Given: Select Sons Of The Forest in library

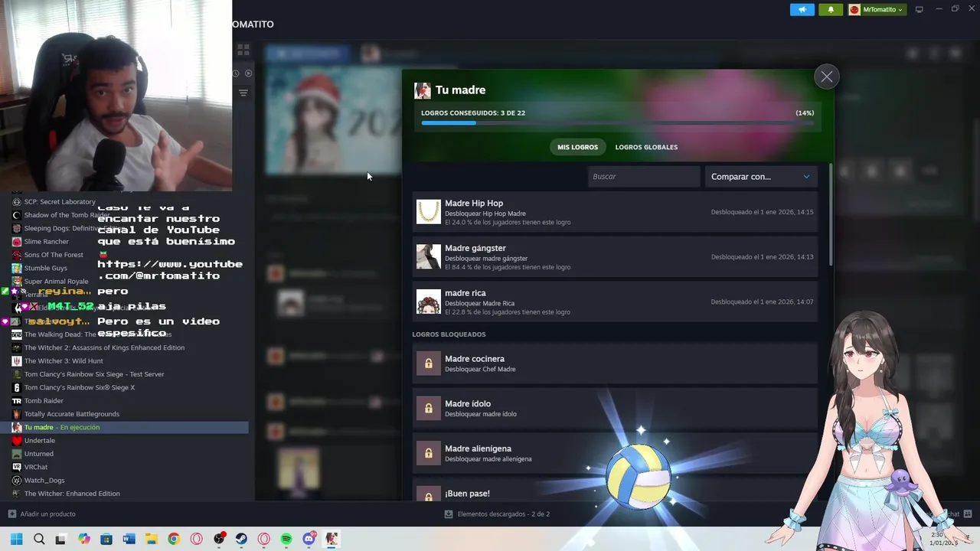Looking at the screenshot, I should [x=54, y=255].
